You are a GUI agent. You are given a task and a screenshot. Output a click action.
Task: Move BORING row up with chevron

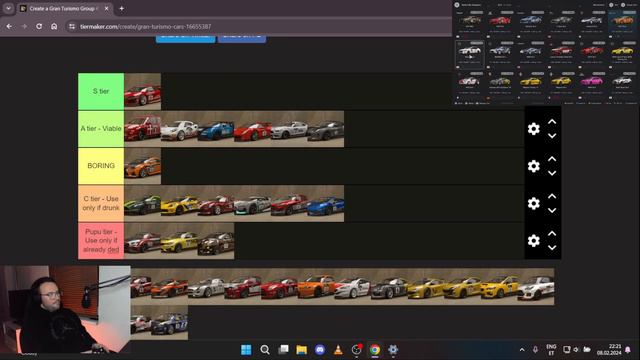click(552, 159)
